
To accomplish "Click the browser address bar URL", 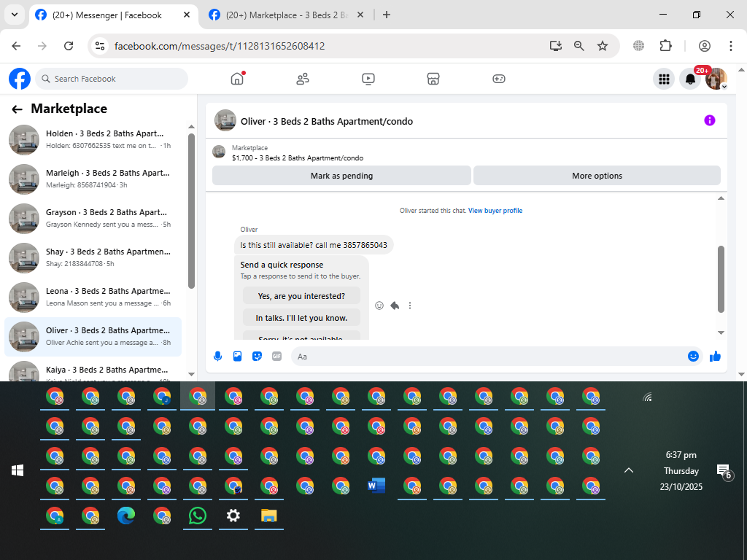I will (x=220, y=46).
